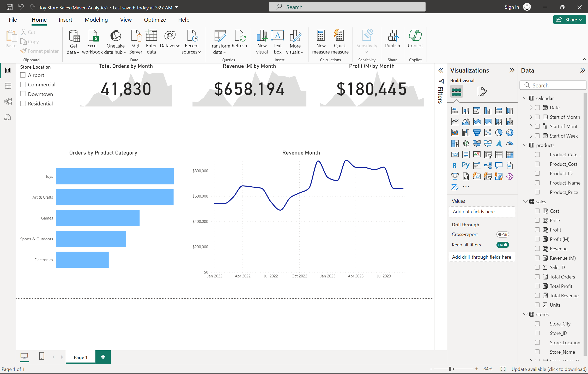This screenshot has height=374, width=588.
Task: Click Fit to page button
Action: 503,369
